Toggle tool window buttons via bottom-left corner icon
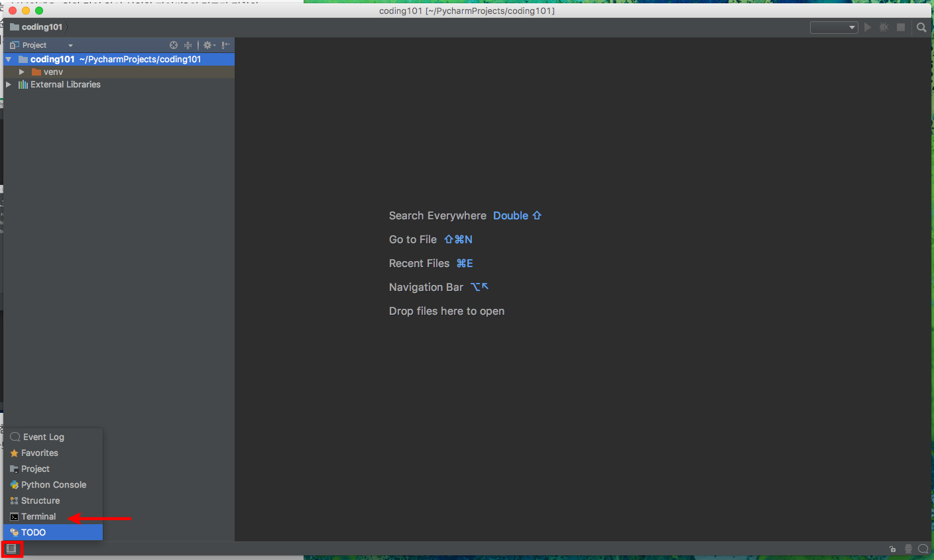 point(11,549)
